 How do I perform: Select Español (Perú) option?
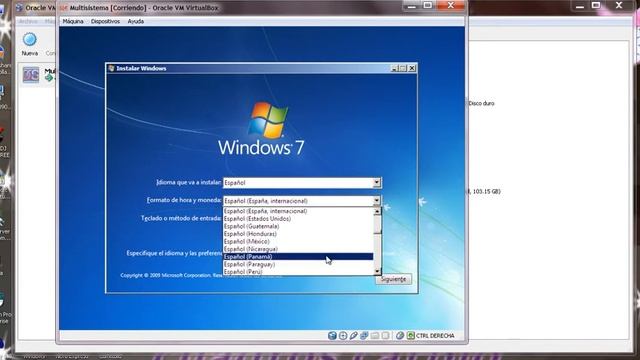[298, 271]
